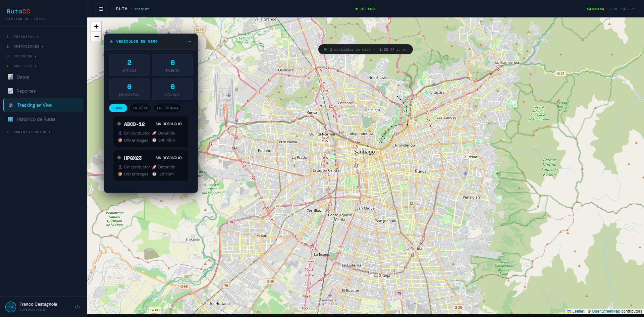Click package icon on ABCD-12 card
Image resolution: width=644 pixels, height=317 pixels.
tap(120, 140)
